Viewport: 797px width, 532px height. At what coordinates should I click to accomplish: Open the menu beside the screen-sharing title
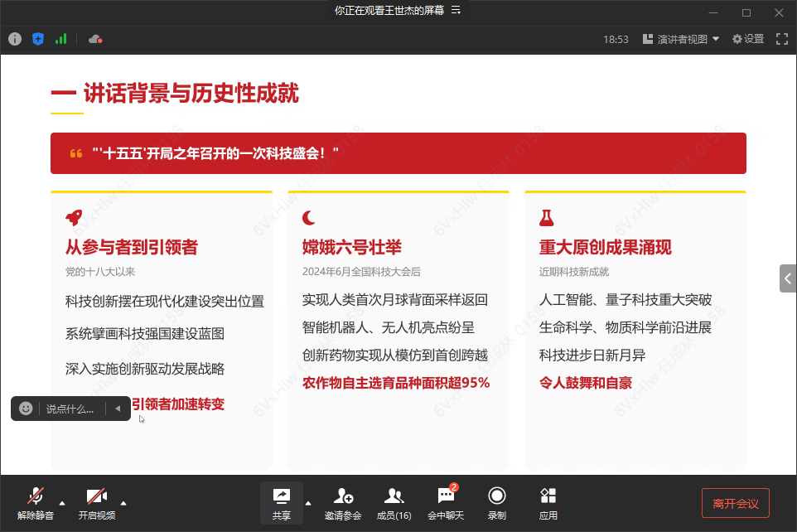456,10
